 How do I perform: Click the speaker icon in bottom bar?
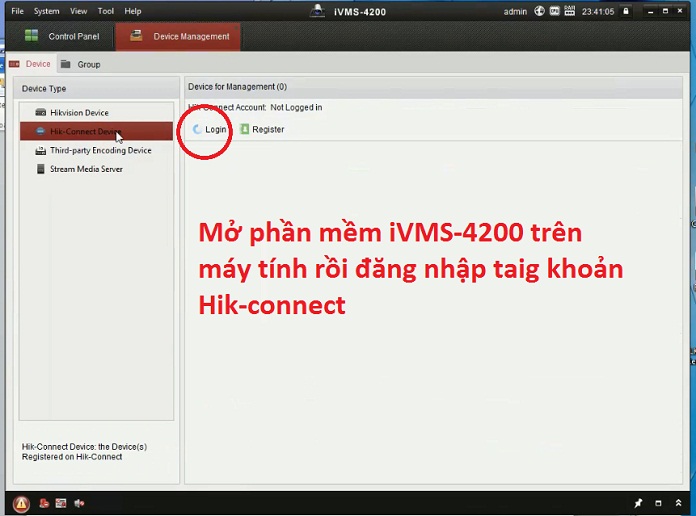[x=79, y=503]
